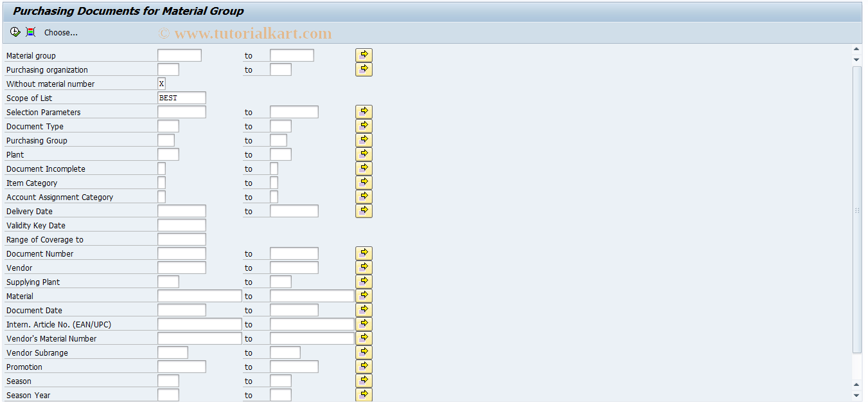
Task: Uncheck the Without material number checkbox
Action: click(x=161, y=83)
